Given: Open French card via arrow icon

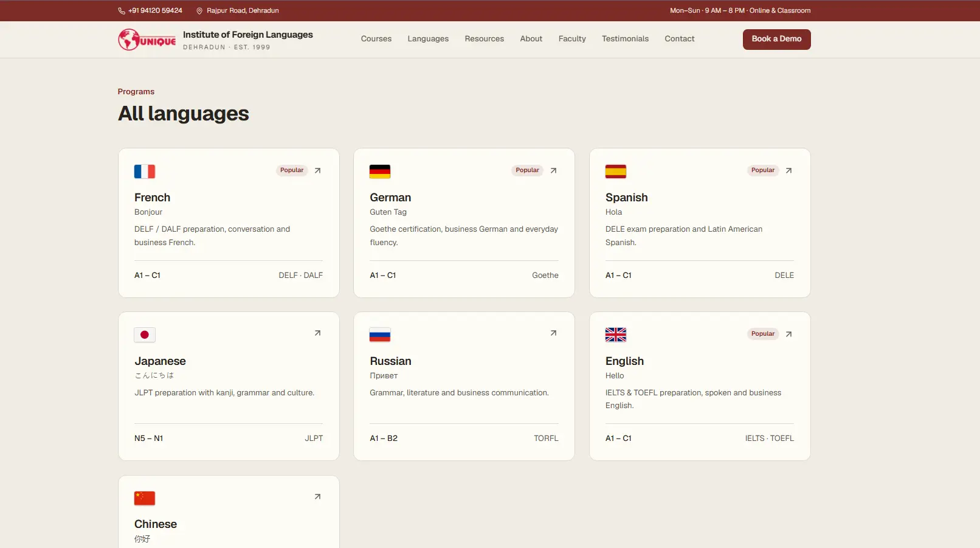Looking at the screenshot, I should [317, 171].
